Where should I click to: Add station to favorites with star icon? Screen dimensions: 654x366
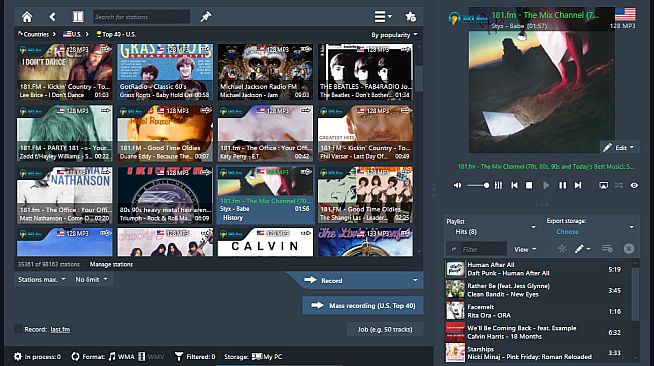point(410,17)
